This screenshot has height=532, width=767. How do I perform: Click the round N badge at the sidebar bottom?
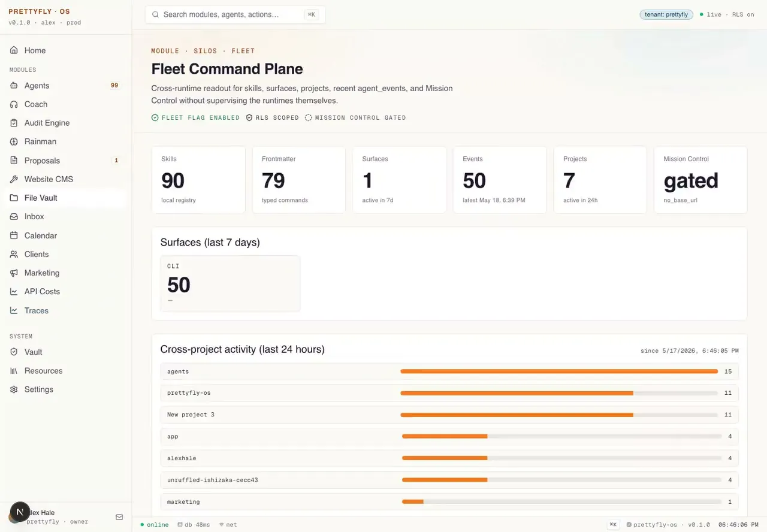(x=20, y=512)
